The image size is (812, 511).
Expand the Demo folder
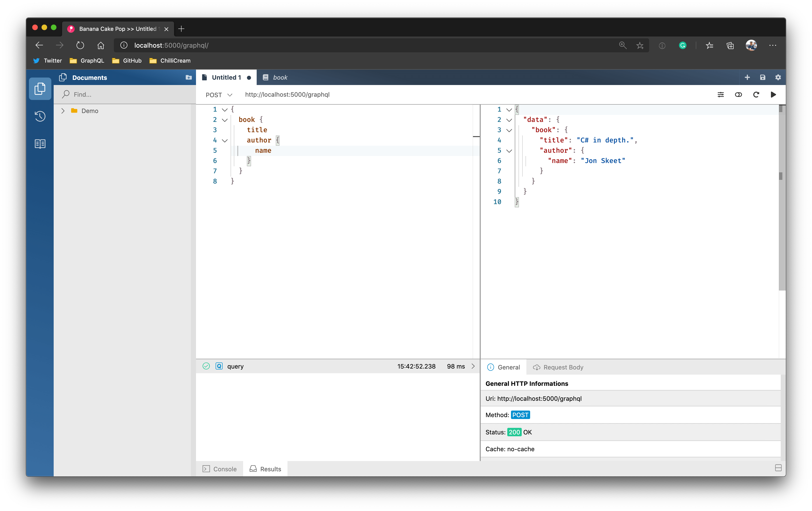coord(63,111)
